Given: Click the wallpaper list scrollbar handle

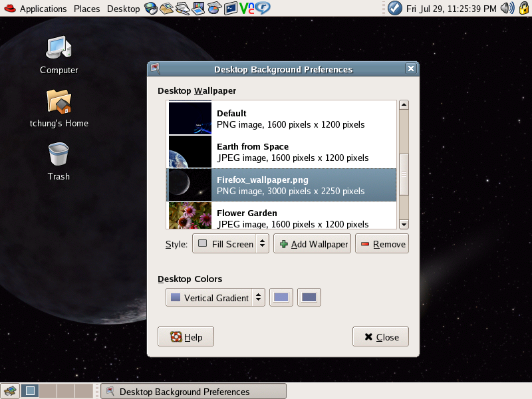Looking at the screenshot, I should click(x=404, y=174).
